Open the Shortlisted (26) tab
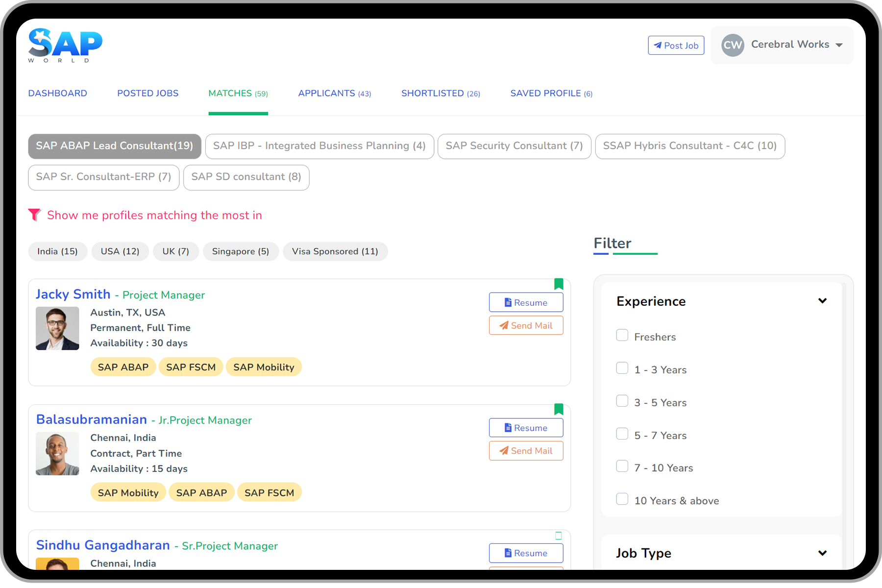The width and height of the screenshot is (882, 588). (x=441, y=93)
